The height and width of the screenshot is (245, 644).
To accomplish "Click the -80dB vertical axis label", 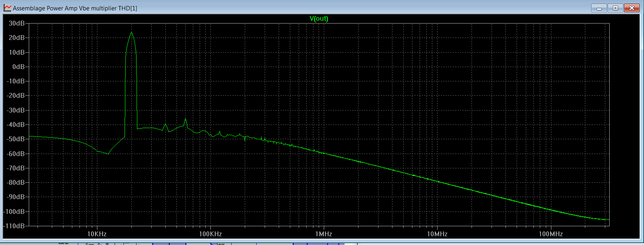I will pos(16,182).
